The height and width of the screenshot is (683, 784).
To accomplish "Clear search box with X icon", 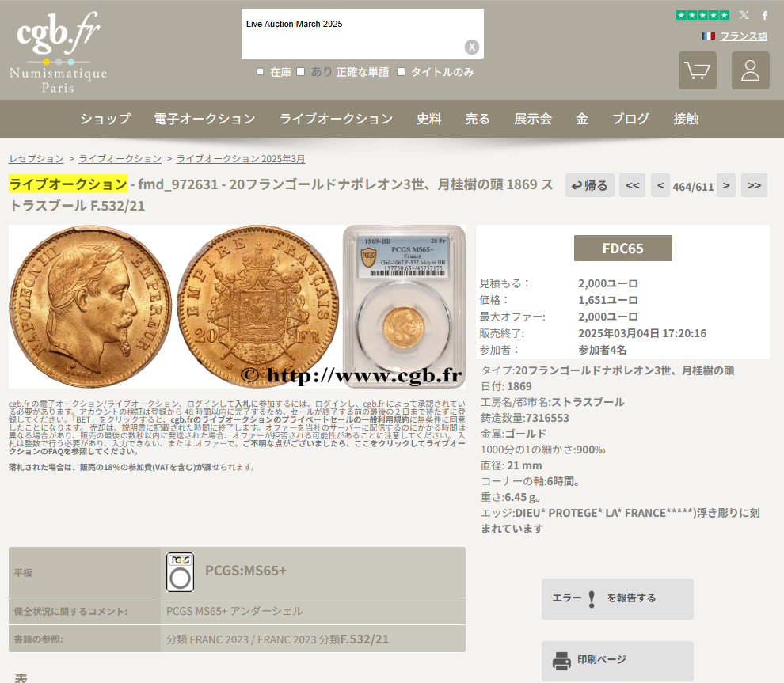I will click(x=471, y=47).
